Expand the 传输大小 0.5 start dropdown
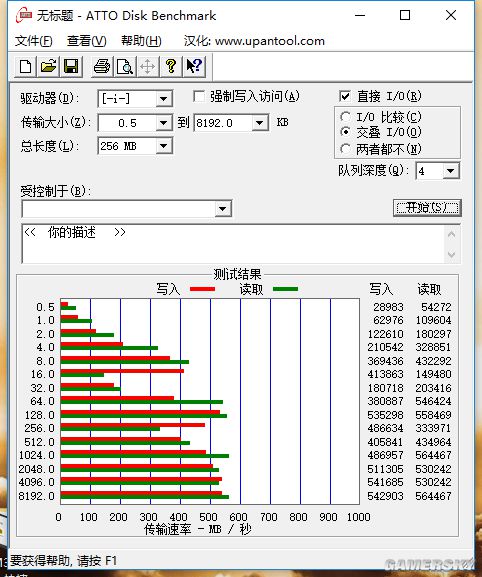 coord(163,123)
